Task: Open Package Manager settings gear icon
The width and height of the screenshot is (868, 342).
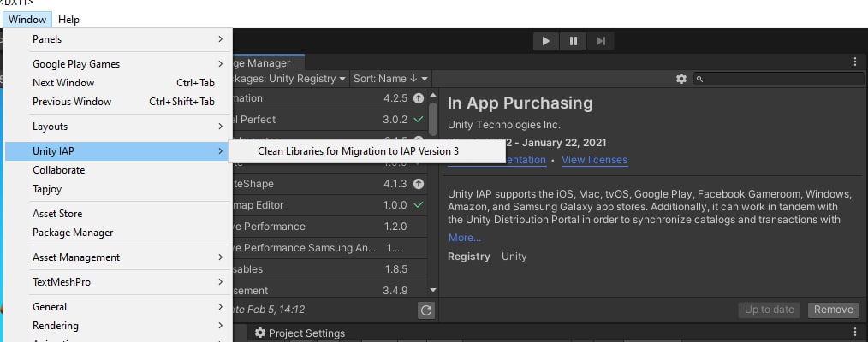Action: (681, 79)
